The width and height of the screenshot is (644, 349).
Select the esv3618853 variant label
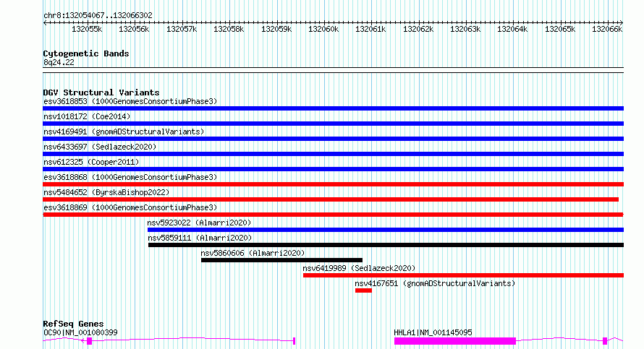[130, 101]
